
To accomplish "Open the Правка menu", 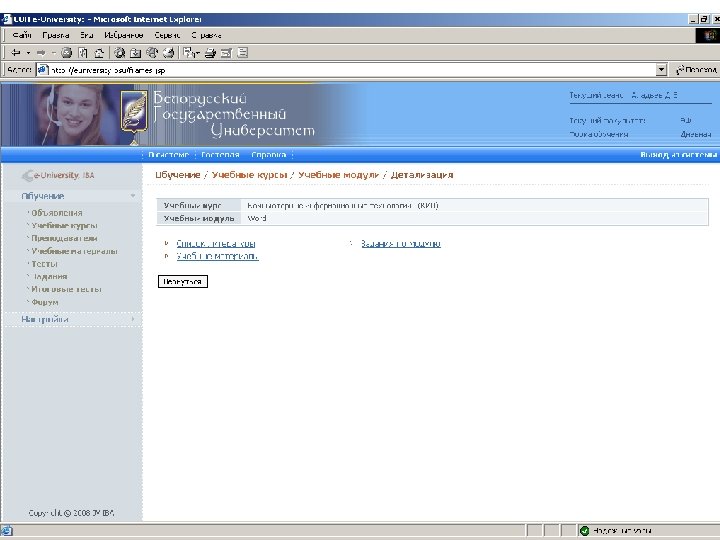I will 56,35.
